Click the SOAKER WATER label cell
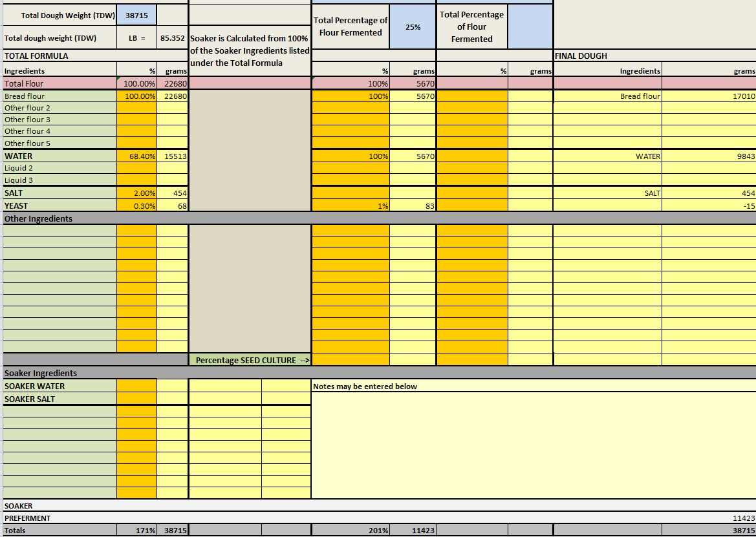Viewport: 756px width, 537px height. pos(59,386)
